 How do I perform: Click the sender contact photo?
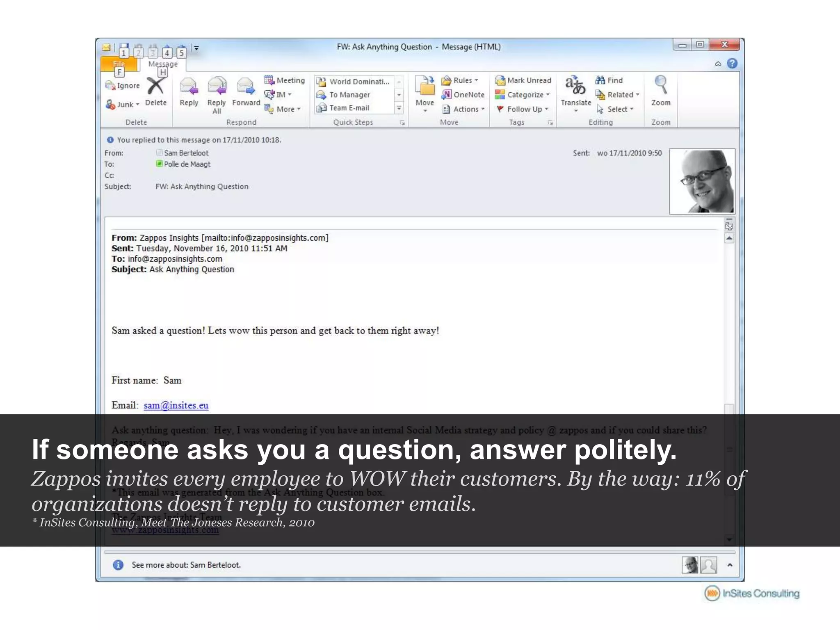pyautogui.click(x=702, y=181)
